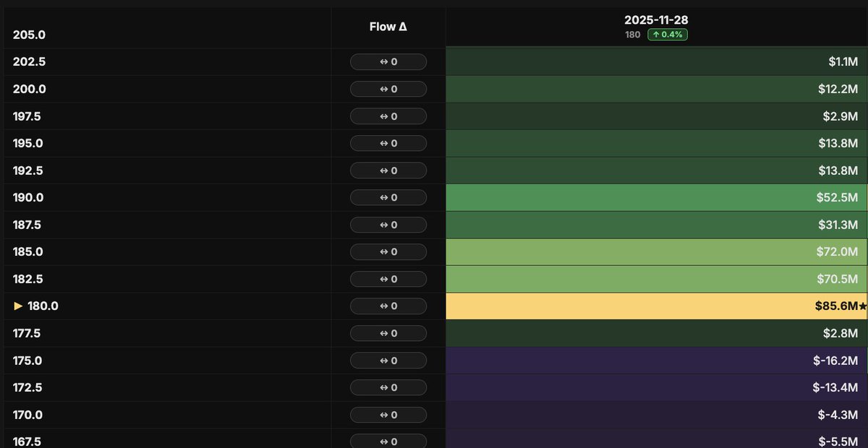
Task: Select the Flow Δ column header
Action: coord(388,26)
